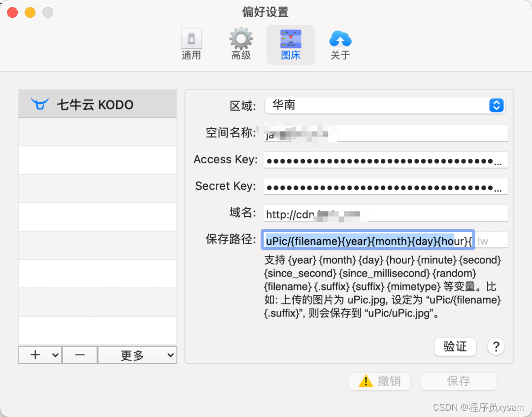Click the supported variables help text

[x=382, y=286]
